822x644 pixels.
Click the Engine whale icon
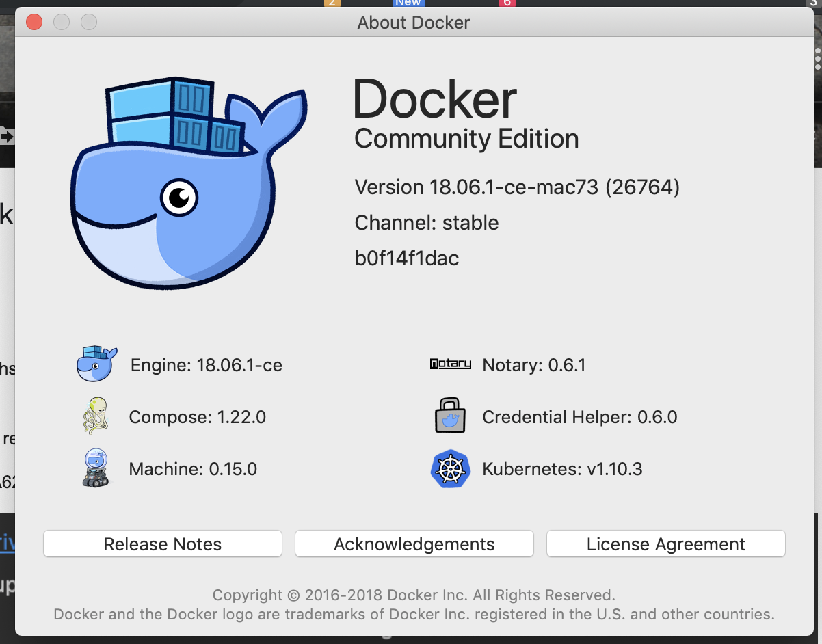[96, 364]
